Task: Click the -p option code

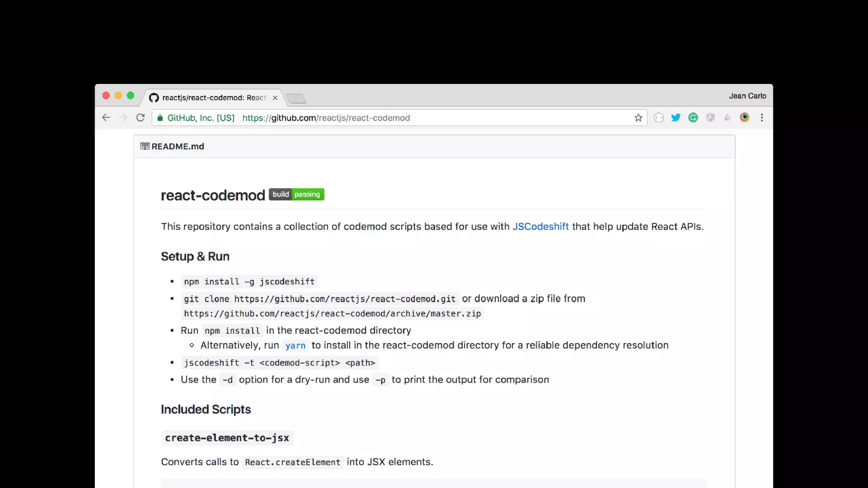Action: (x=381, y=380)
